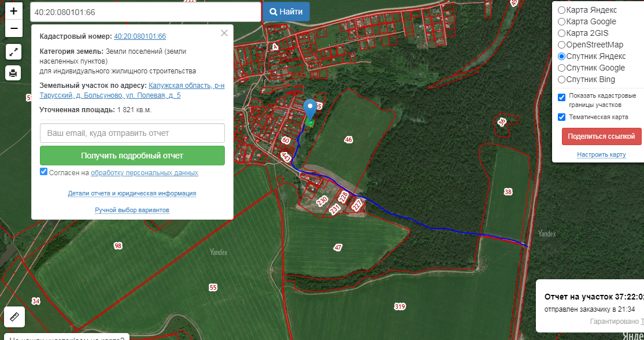Select Спутник Google layer
The image size is (644, 340).
pos(561,68)
